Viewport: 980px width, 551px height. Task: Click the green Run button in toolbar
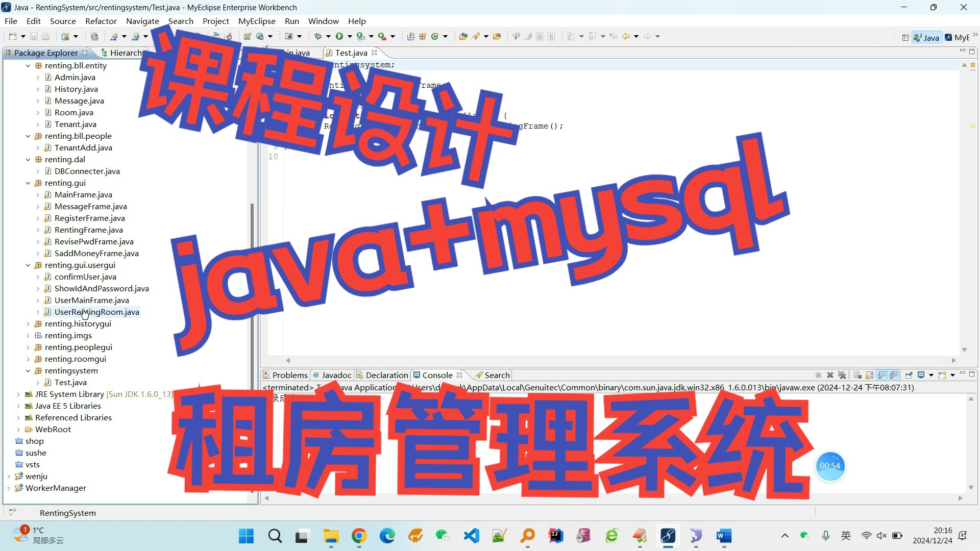(x=339, y=36)
